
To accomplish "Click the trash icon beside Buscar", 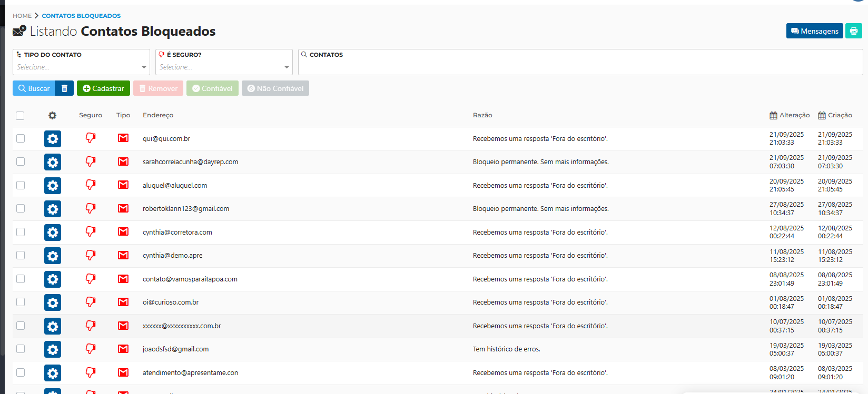I will (x=64, y=88).
